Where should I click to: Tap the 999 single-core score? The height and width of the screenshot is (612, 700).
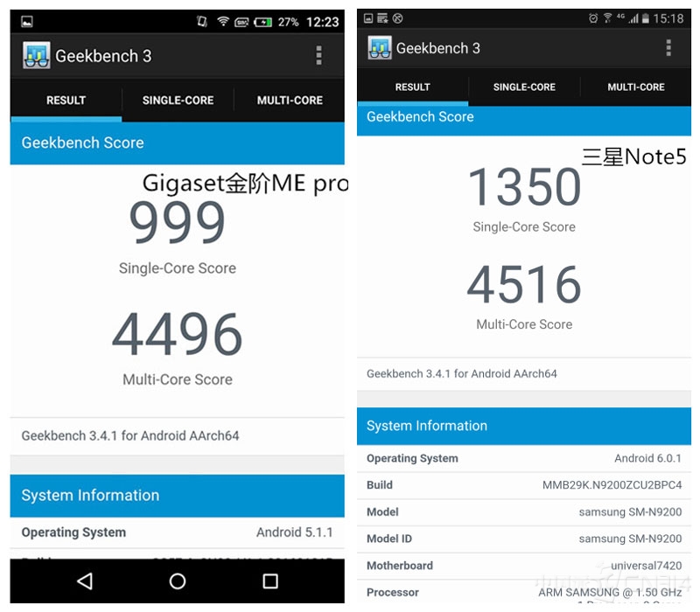pos(178,222)
